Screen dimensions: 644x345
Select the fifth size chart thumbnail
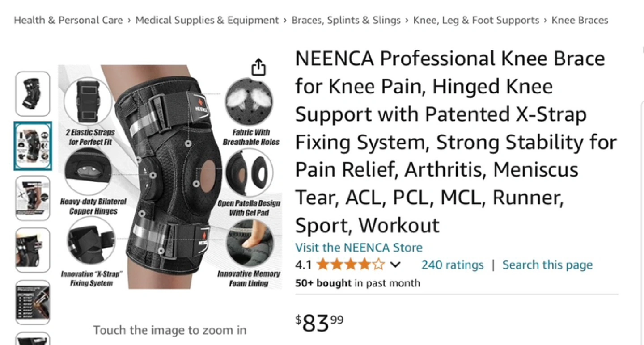tap(33, 303)
